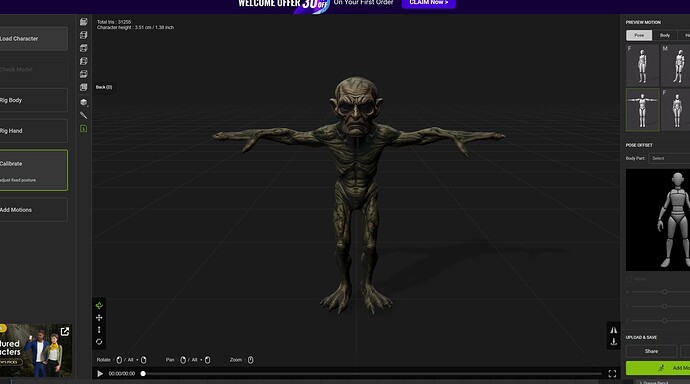
Task: Open the featured characters ad thumbnail
Action: pyautogui.click(x=35, y=351)
